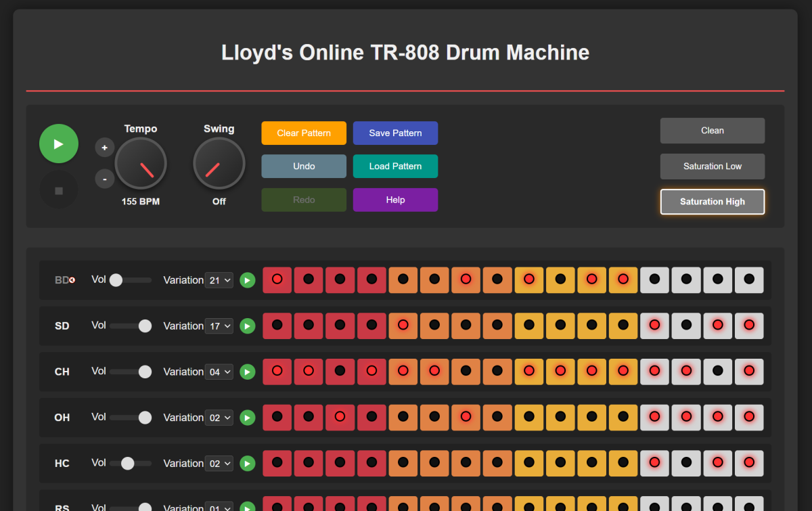Toggle HC step 16 off
The height and width of the screenshot is (511, 812).
pyautogui.click(x=749, y=464)
